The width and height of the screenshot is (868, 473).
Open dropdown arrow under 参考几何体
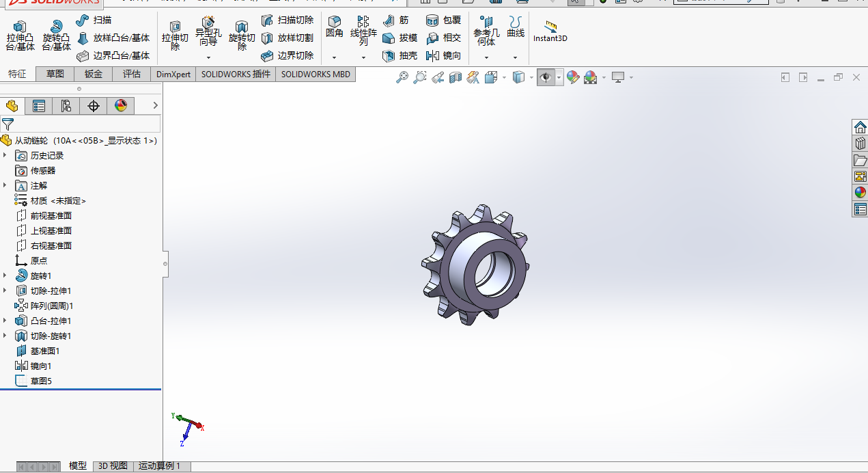486,57
